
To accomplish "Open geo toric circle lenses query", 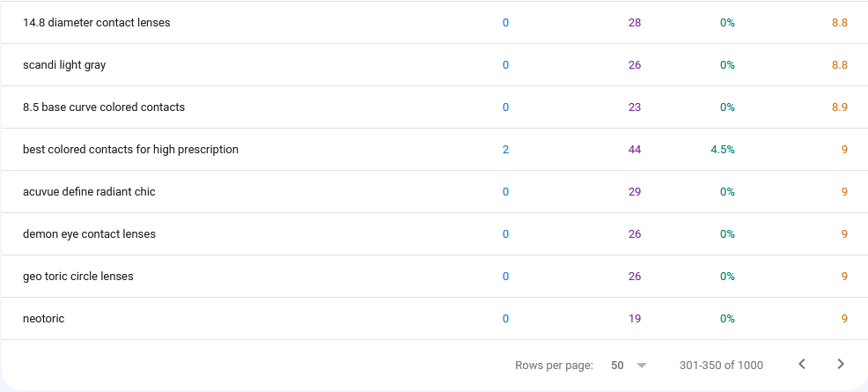I will 78,277.
